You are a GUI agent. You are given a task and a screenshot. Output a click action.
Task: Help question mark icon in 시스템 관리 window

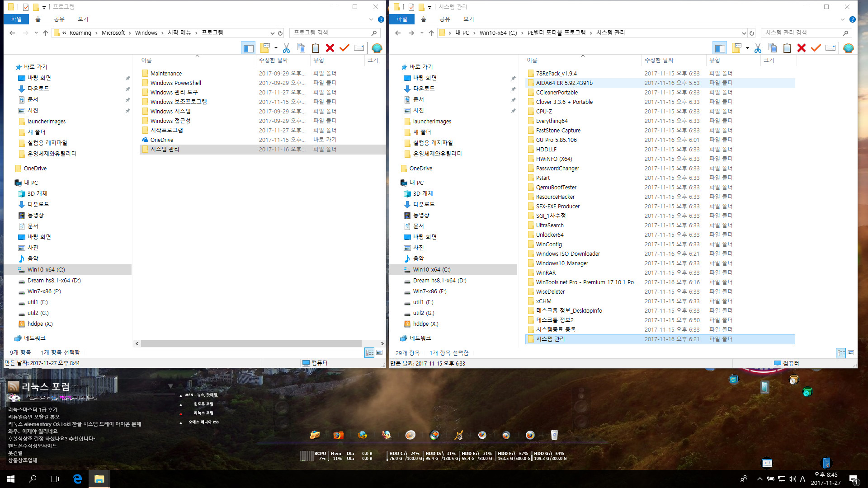point(852,19)
